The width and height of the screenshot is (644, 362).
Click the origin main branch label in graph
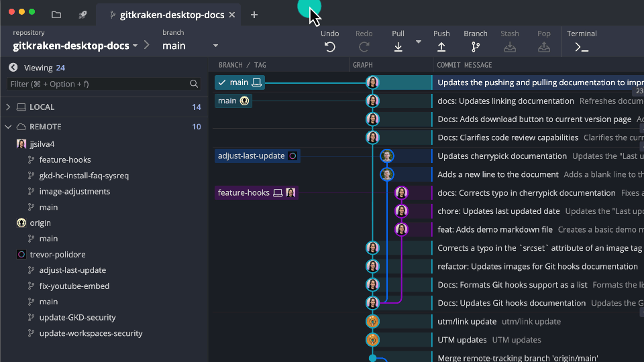tap(233, 101)
